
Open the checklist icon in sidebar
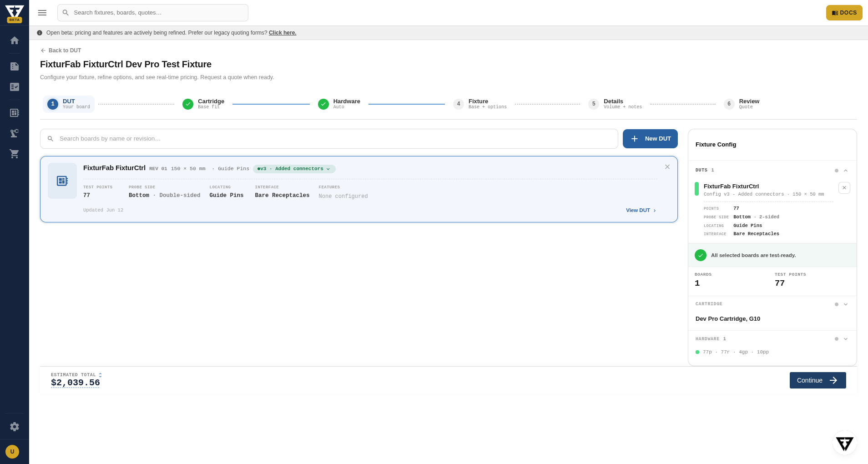(15, 87)
